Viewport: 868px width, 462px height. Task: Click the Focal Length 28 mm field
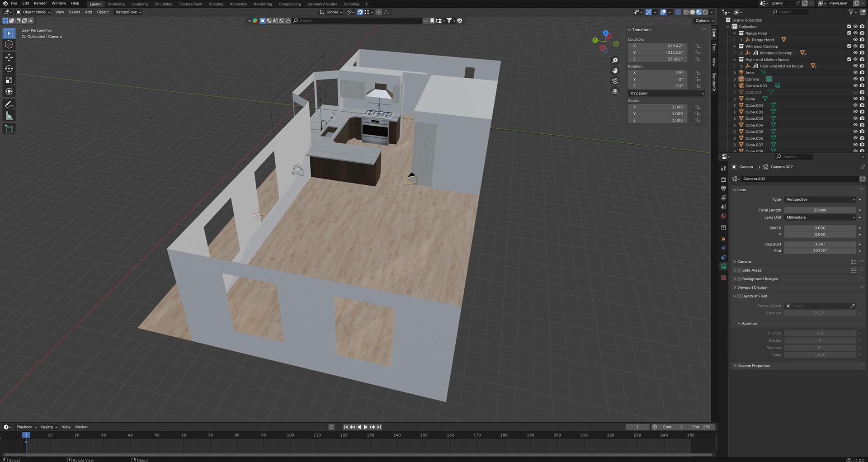(820, 210)
